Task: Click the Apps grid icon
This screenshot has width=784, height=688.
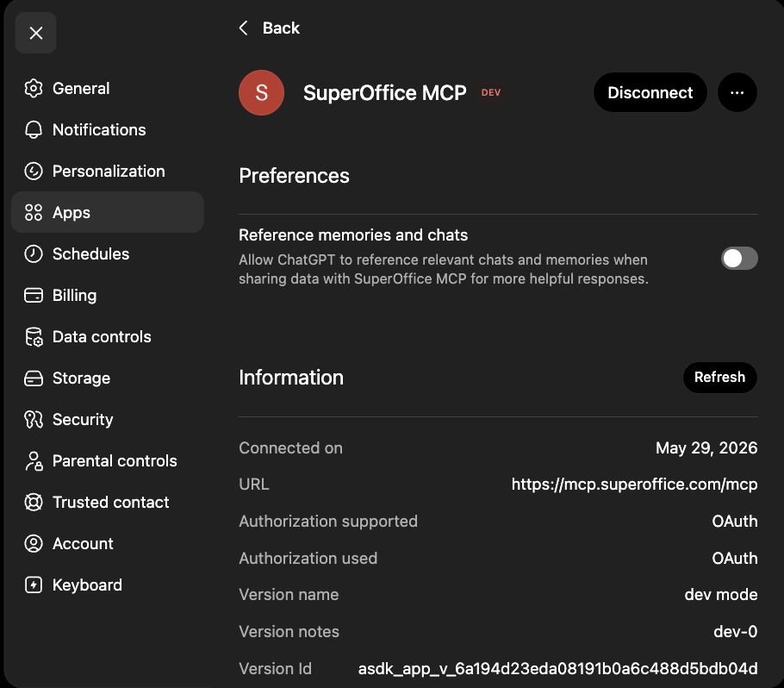Action: 34,213
